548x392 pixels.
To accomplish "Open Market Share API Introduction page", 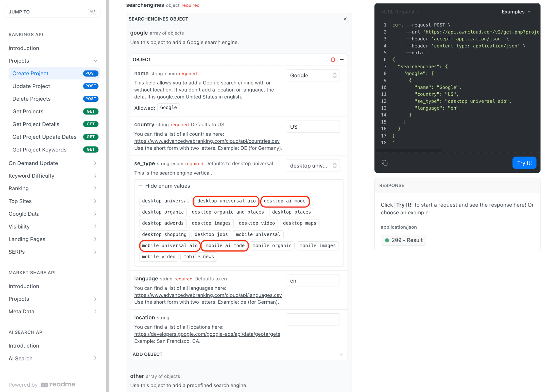I will (x=24, y=286).
